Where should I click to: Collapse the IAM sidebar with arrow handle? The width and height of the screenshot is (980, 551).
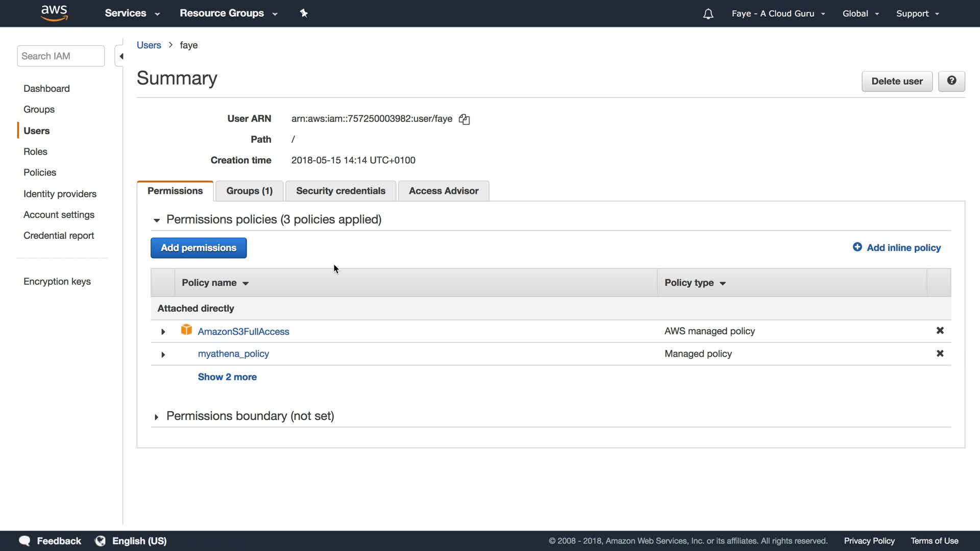(x=120, y=56)
